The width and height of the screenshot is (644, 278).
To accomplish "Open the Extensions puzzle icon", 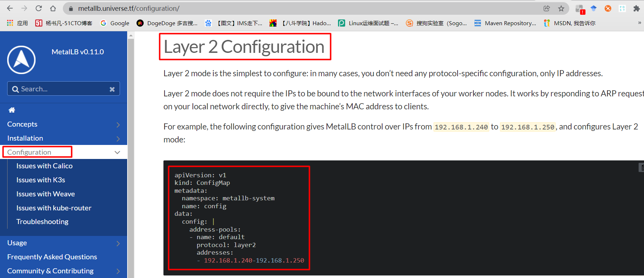I will point(636,8).
